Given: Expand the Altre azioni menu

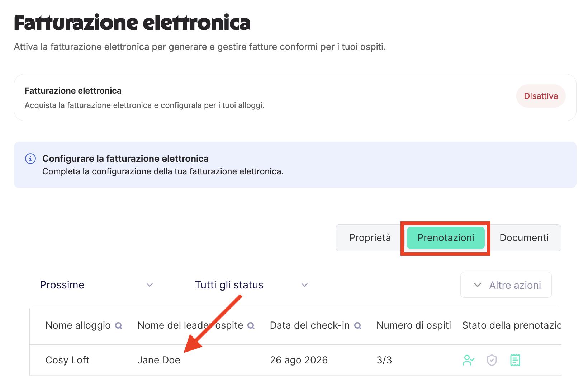Looking at the screenshot, I should tap(506, 285).
